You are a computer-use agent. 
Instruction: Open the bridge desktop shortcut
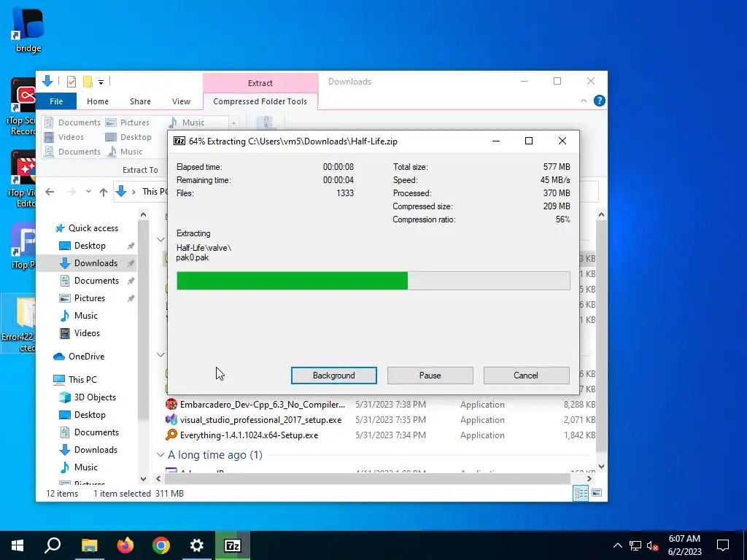[28, 29]
